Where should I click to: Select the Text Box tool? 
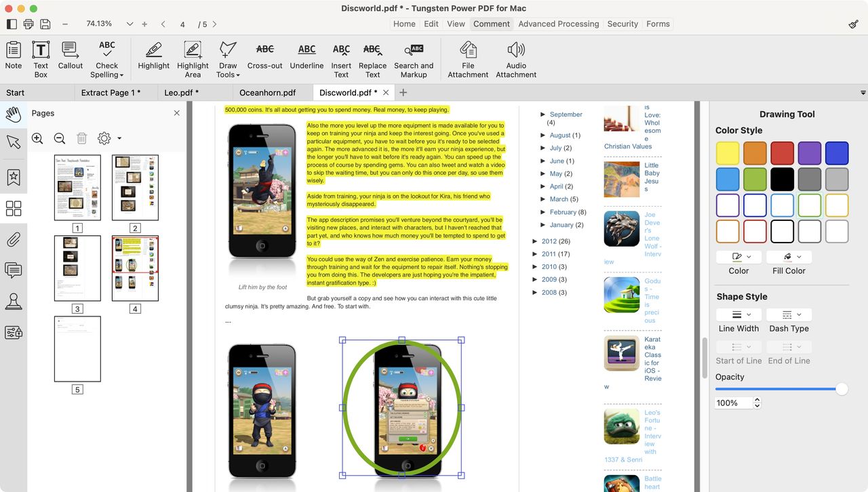[41, 60]
